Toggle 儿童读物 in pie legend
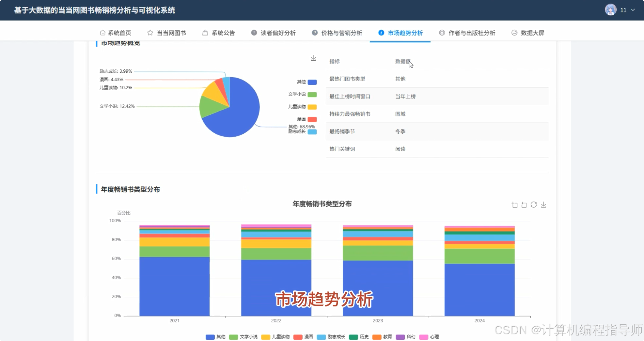The image size is (644, 341). 302,107
